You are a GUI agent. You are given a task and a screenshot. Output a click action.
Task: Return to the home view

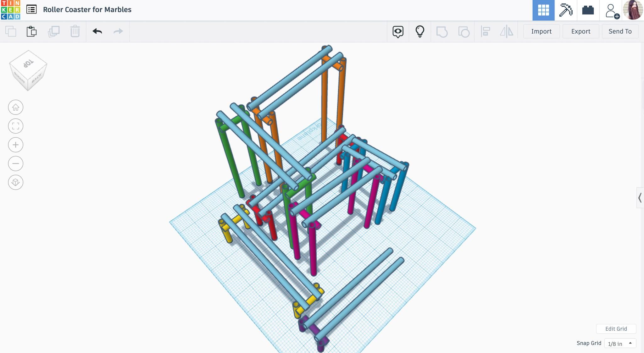point(15,107)
